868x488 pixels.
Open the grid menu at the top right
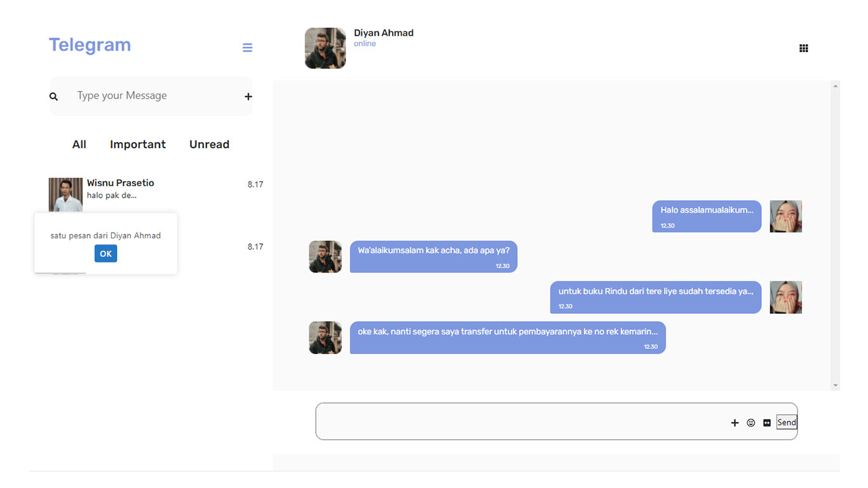[x=803, y=48]
